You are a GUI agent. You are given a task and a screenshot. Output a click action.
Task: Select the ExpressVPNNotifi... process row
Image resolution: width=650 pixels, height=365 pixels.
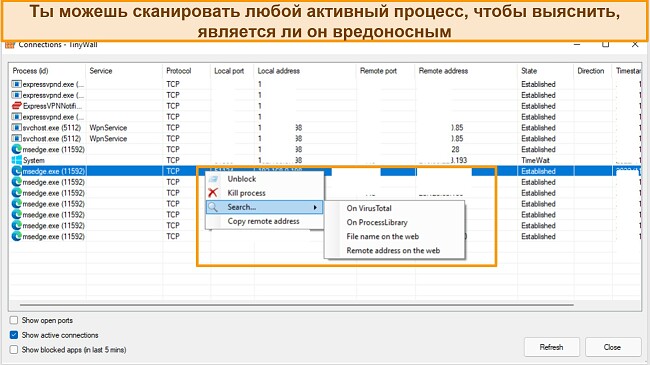325,106
